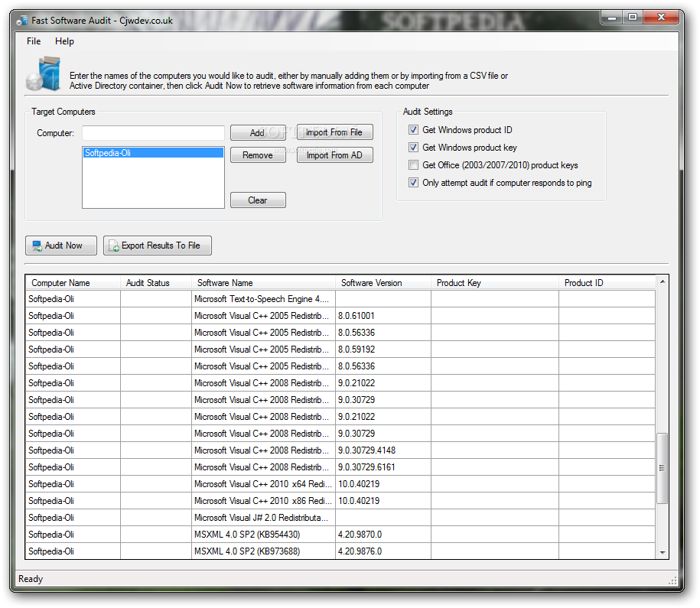Close the Fast Software Audit window
The width and height of the screenshot is (700, 608).
(661, 18)
